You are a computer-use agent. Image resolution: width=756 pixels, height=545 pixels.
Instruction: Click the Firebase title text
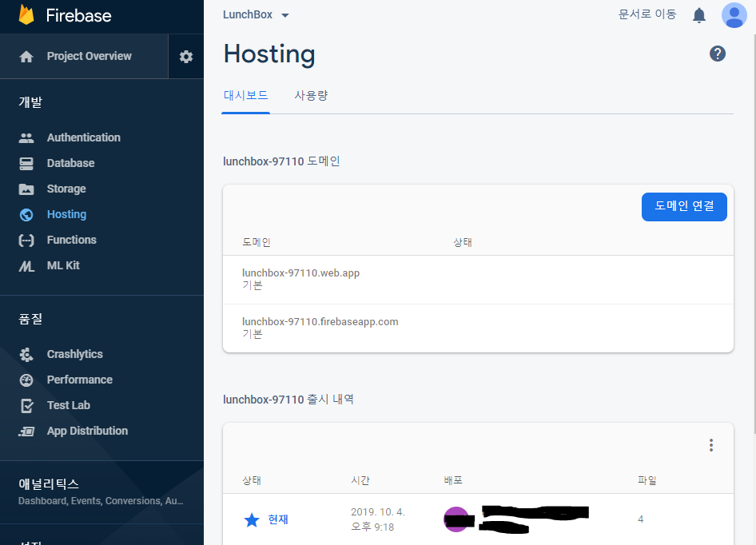point(78,16)
